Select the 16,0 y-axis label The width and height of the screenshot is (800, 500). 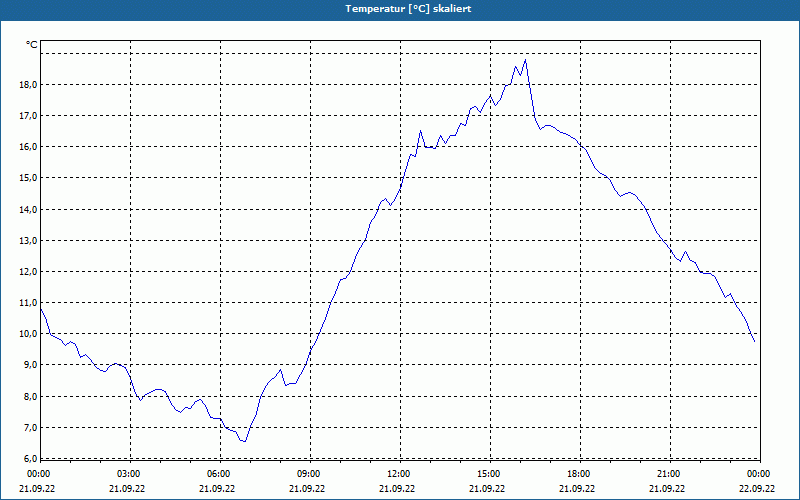point(28,147)
